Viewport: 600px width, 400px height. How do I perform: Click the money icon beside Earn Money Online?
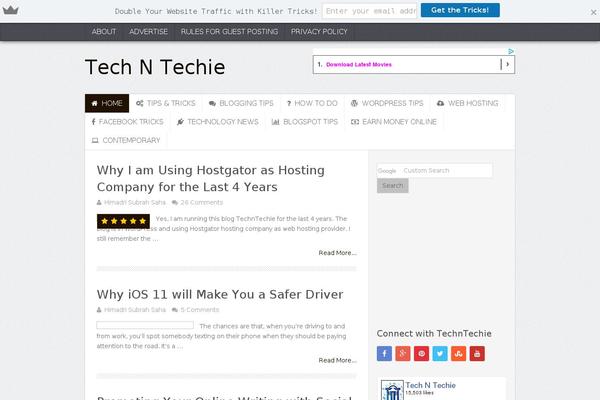pyautogui.click(x=355, y=122)
